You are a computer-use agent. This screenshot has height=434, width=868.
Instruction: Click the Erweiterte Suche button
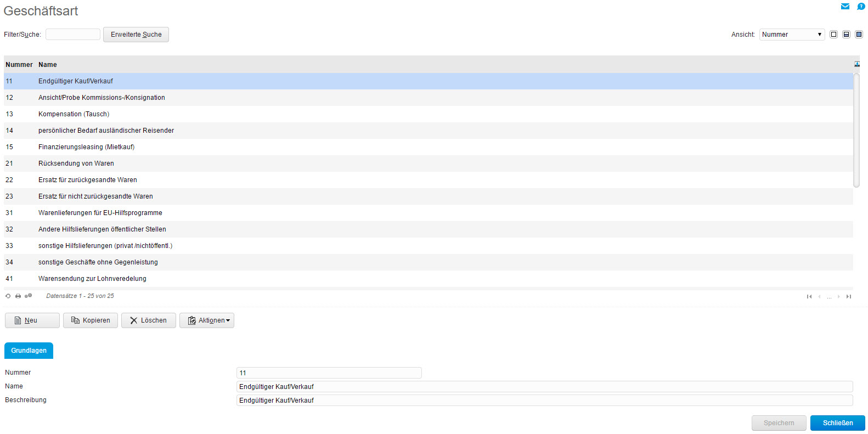point(136,35)
